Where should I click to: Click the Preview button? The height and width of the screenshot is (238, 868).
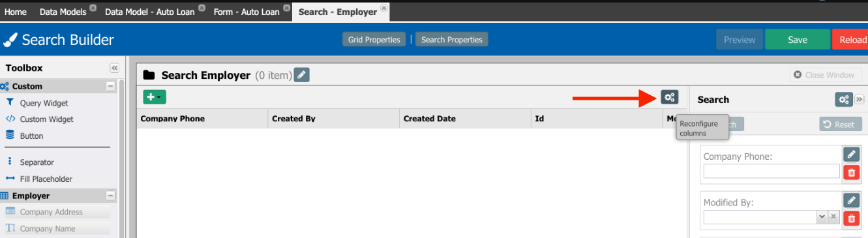coord(740,40)
